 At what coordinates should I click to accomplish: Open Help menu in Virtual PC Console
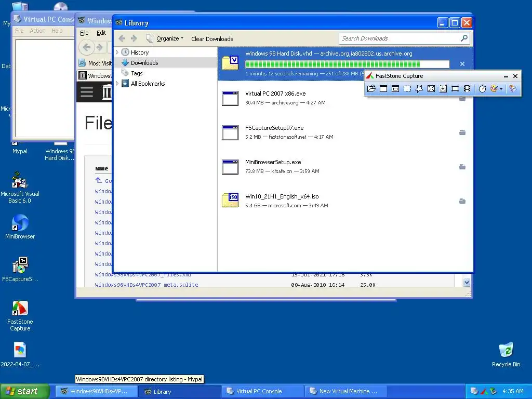coord(57,31)
